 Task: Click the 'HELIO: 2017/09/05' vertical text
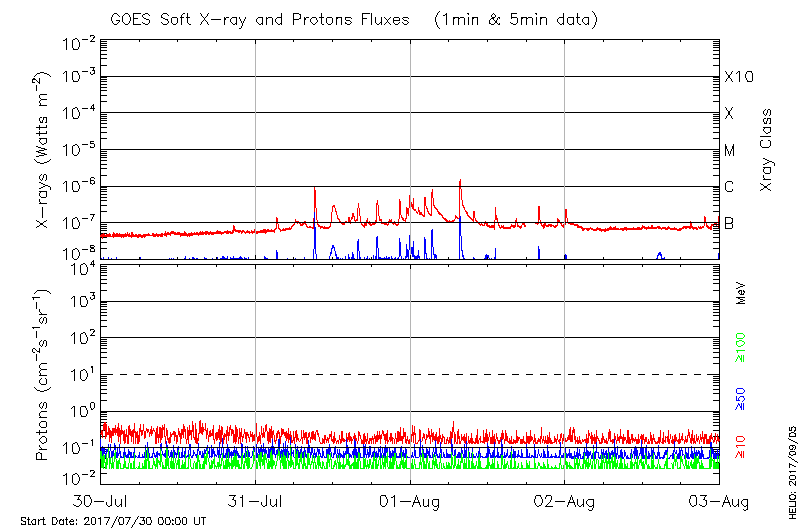pos(791,470)
